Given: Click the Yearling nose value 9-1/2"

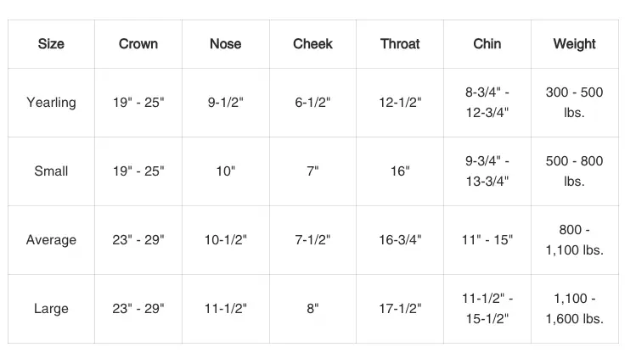Looking at the screenshot, I should point(226,103).
